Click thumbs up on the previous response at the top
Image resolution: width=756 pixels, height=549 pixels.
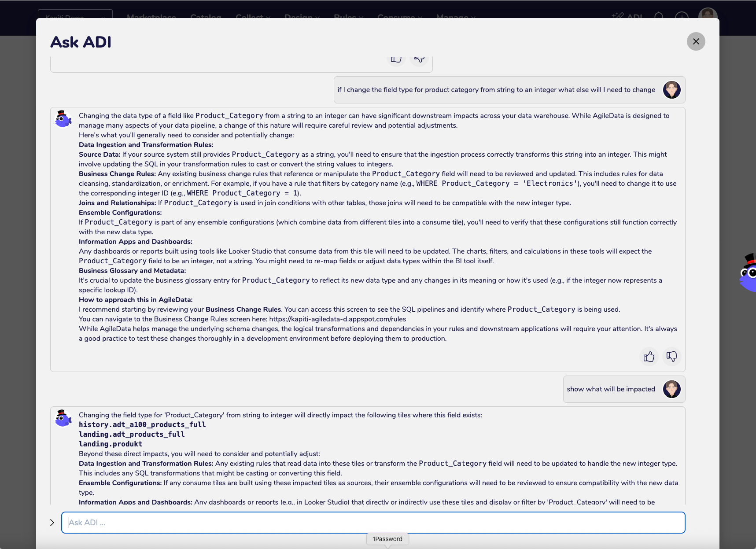[x=396, y=59]
